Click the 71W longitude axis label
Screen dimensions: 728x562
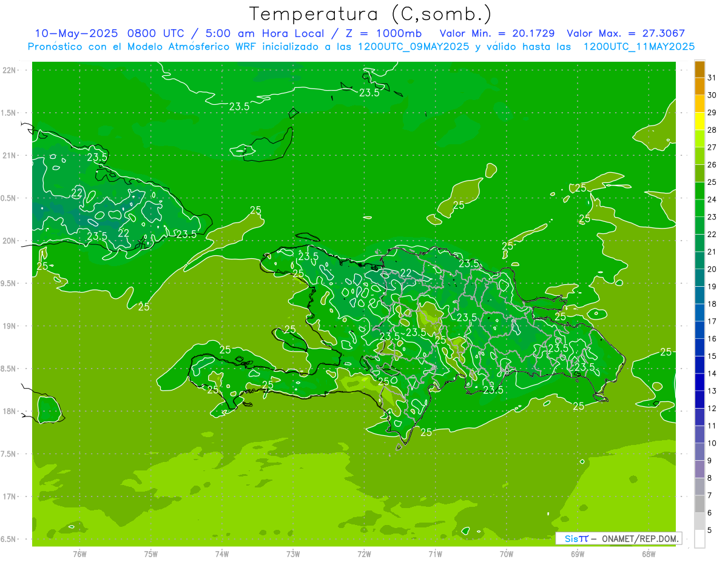tap(435, 554)
